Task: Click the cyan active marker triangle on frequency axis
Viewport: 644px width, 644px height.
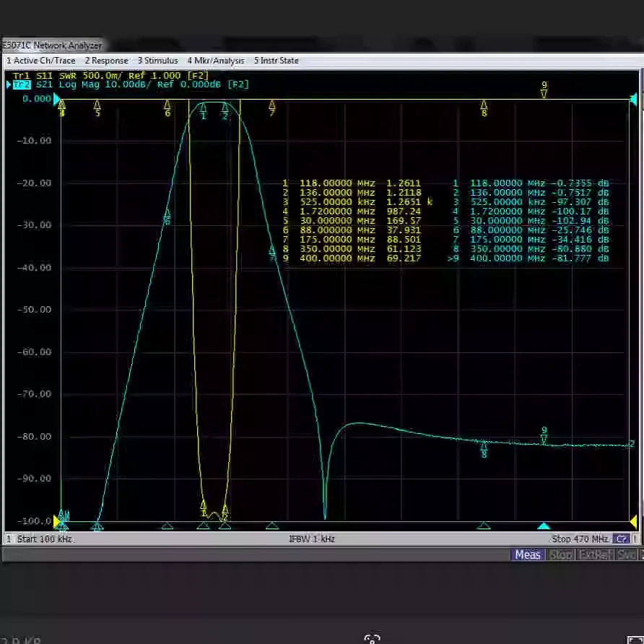Action: click(544, 526)
